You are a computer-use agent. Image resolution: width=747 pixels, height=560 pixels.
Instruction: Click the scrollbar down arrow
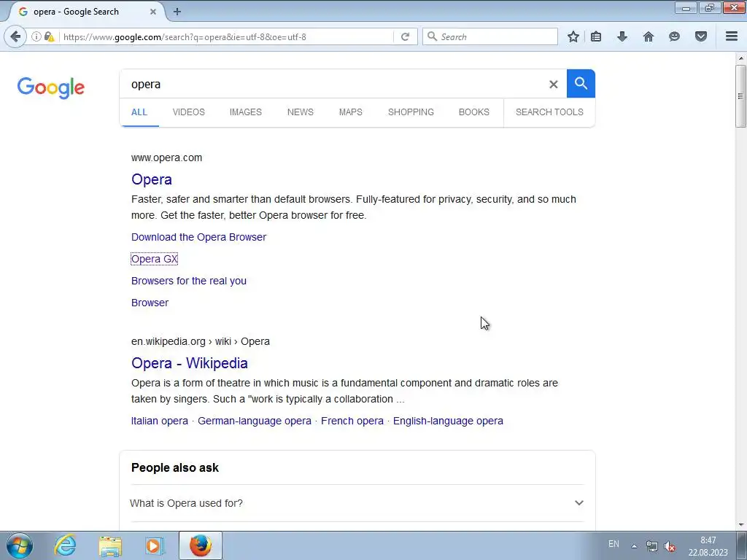(x=740, y=525)
